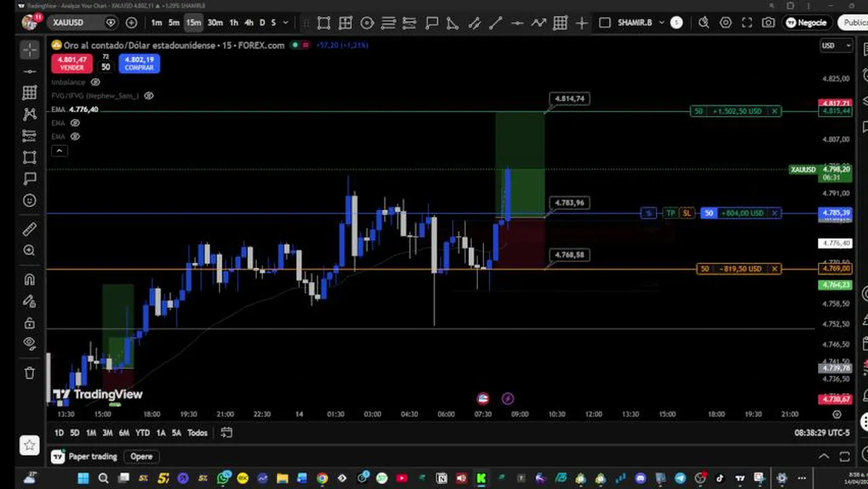
Task: Toggle magnet mode in left sidebar
Action: coord(29,280)
